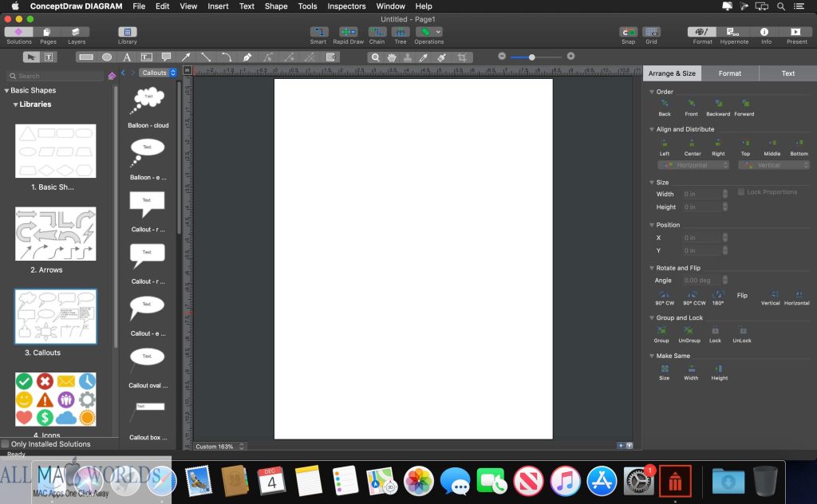Select the Eyedropper tool
The image size is (817, 504).
click(424, 57)
